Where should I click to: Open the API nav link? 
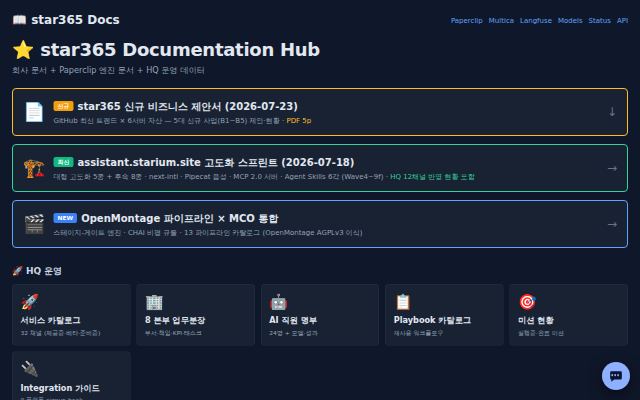point(622,20)
